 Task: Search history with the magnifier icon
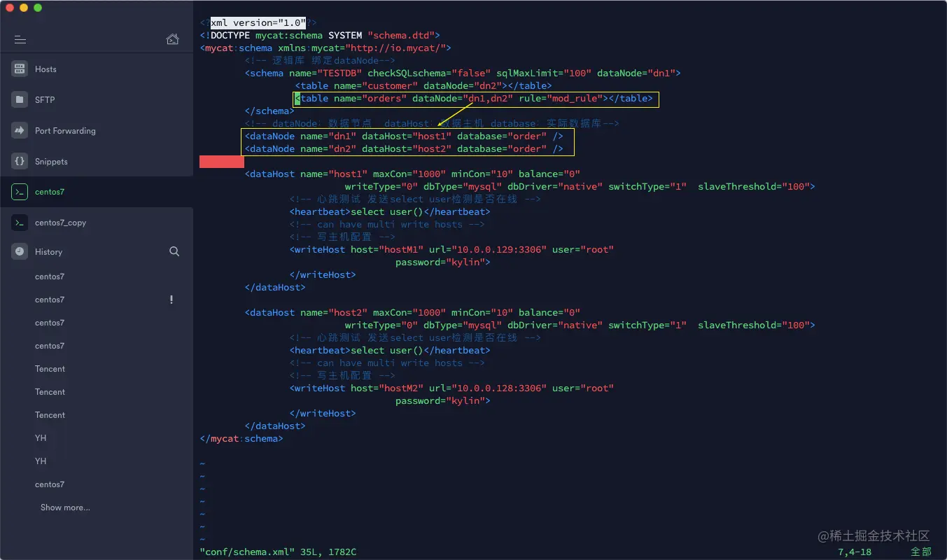[x=174, y=251]
